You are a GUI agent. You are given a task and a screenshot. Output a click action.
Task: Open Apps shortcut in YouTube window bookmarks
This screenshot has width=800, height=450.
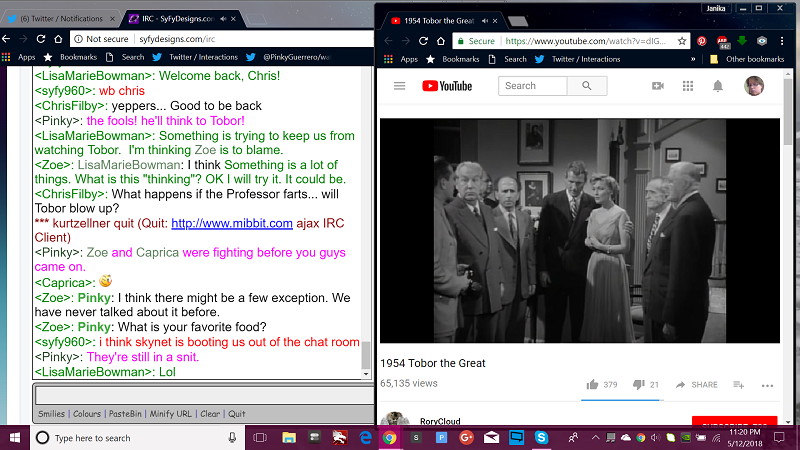402,59
